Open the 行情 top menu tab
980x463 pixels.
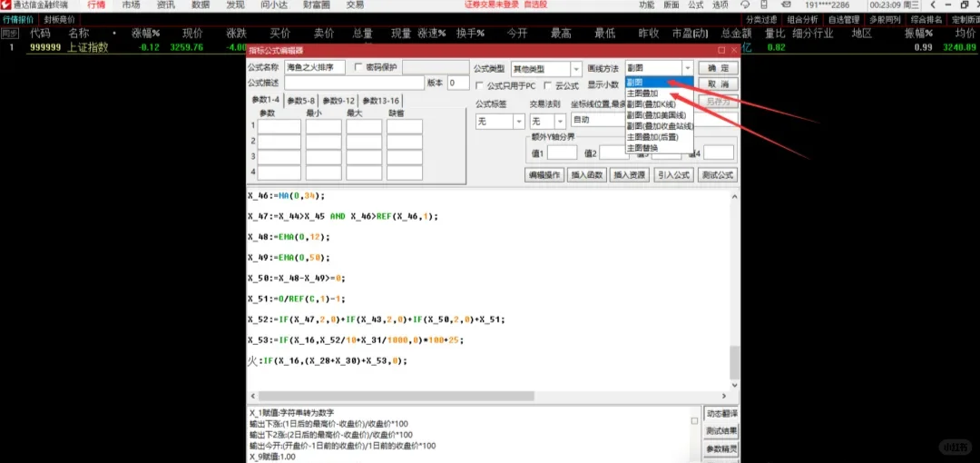[x=96, y=5]
